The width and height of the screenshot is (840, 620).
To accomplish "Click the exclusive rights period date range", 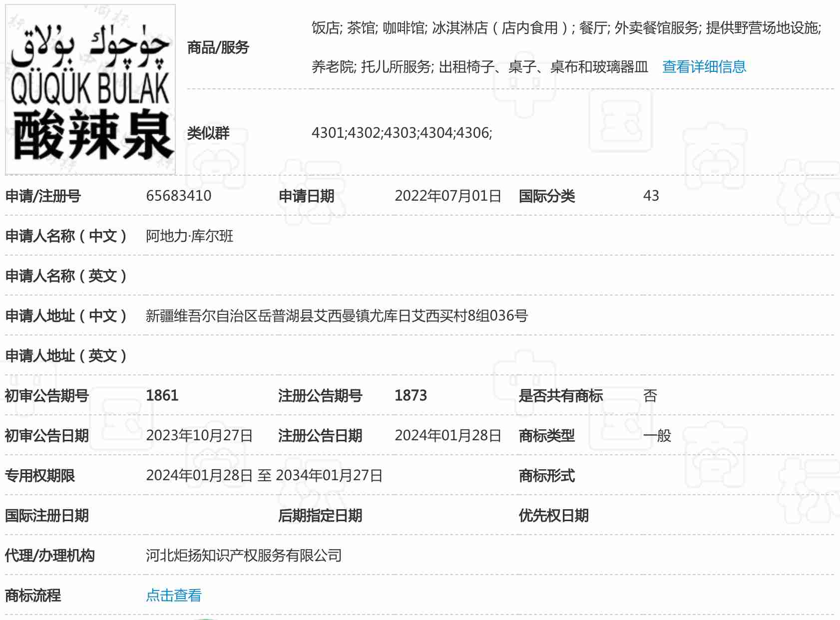I will (x=264, y=475).
